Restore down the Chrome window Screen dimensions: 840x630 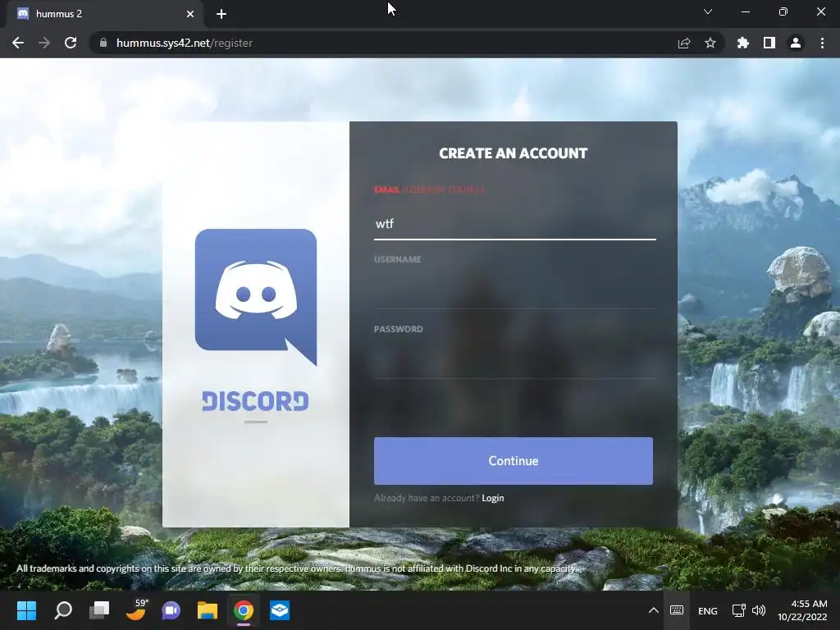coord(783,11)
